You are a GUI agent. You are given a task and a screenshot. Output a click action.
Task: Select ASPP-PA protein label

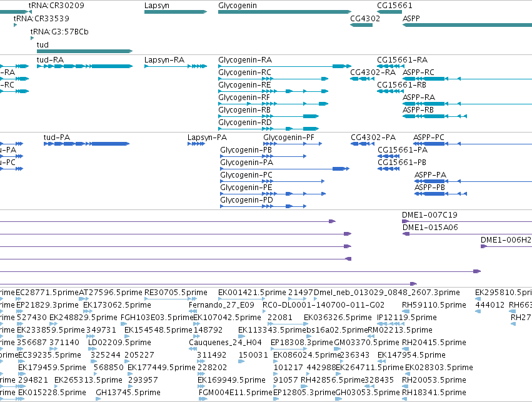click(430, 175)
